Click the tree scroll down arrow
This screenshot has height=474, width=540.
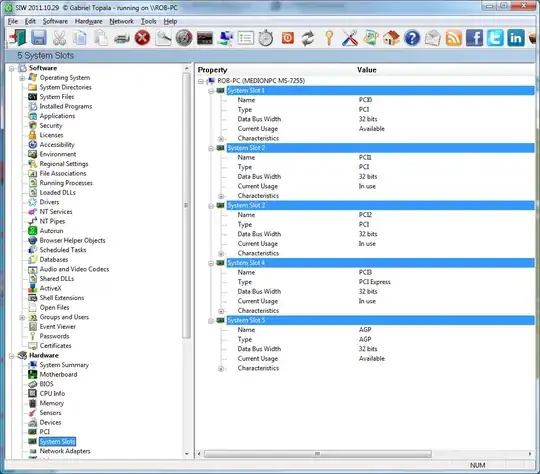coord(186,454)
